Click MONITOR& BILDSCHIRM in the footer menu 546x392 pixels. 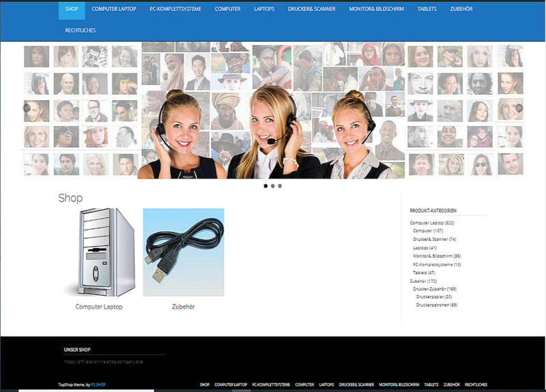[399, 385]
